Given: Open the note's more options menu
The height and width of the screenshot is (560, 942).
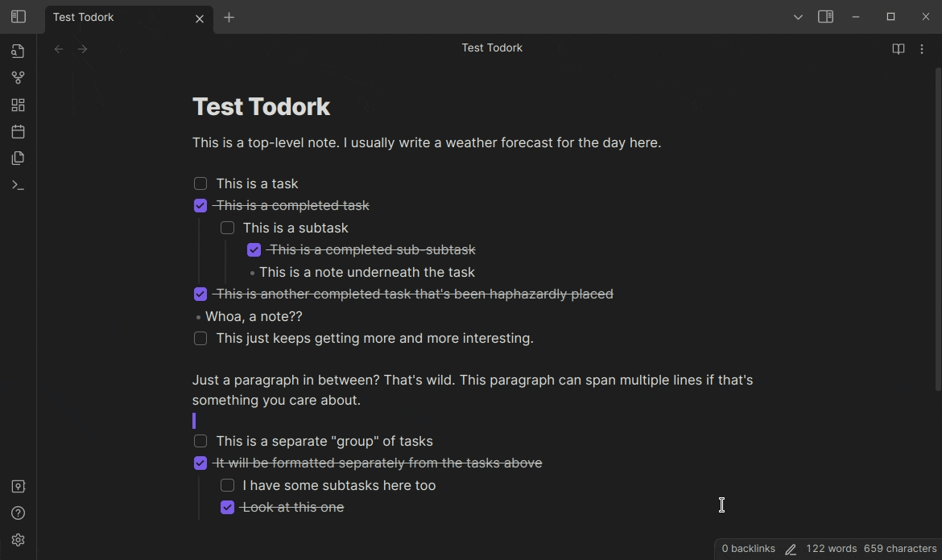Looking at the screenshot, I should click(x=922, y=49).
